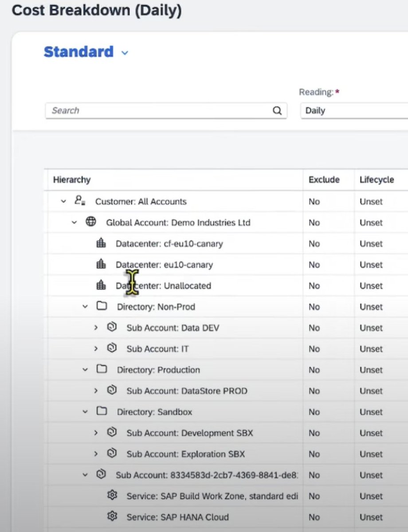Click the search magnifier icon
408x532 pixels.
pyautogui.click(x=277, y=111)
